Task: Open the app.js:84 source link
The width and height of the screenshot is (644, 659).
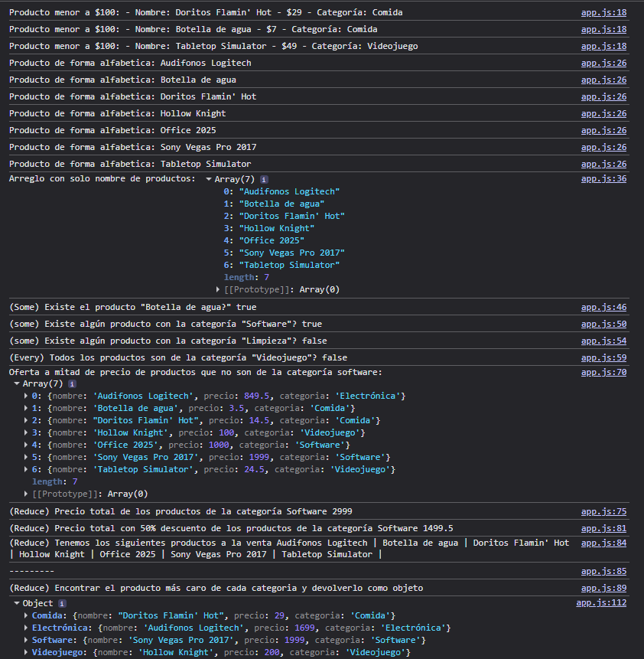Action: [603, 543]
